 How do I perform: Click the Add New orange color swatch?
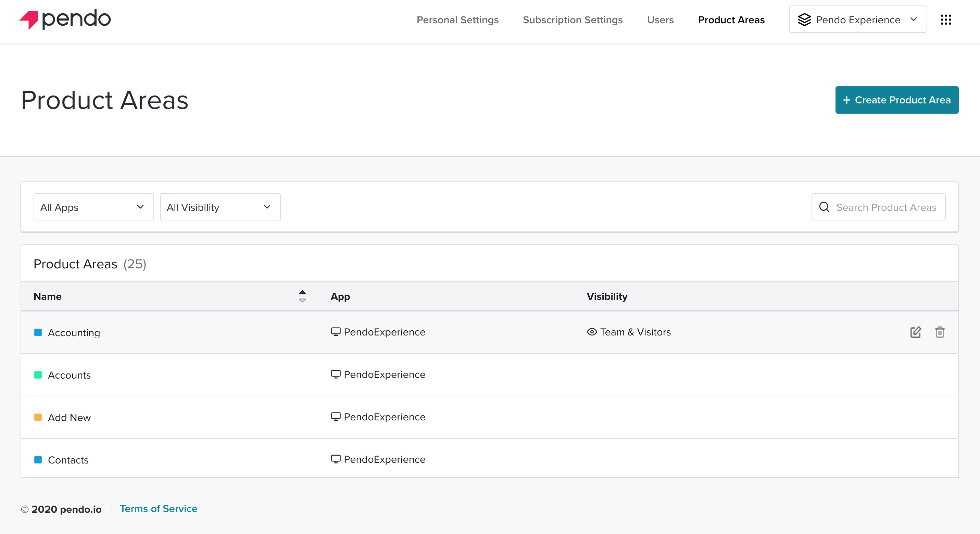coord(38,417)
